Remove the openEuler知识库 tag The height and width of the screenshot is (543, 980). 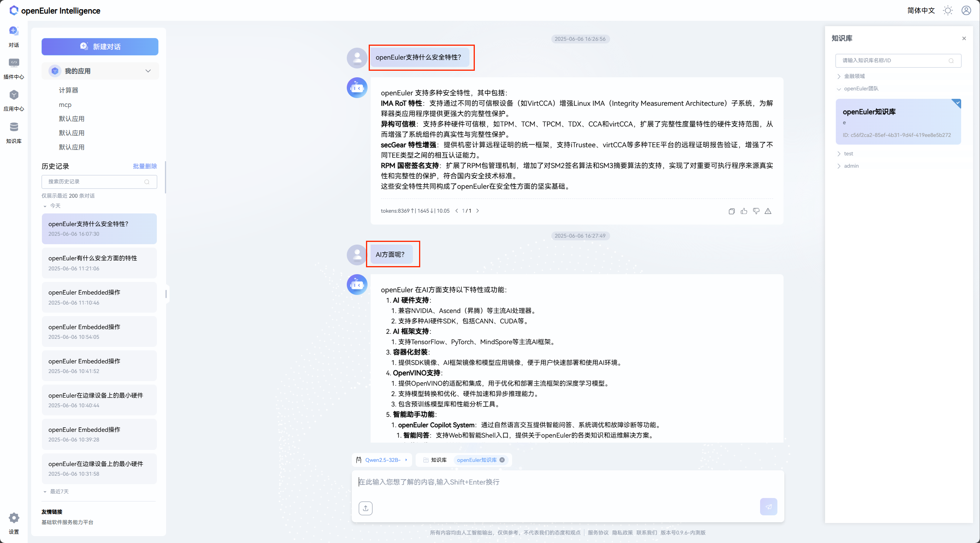tap(502, 460)
